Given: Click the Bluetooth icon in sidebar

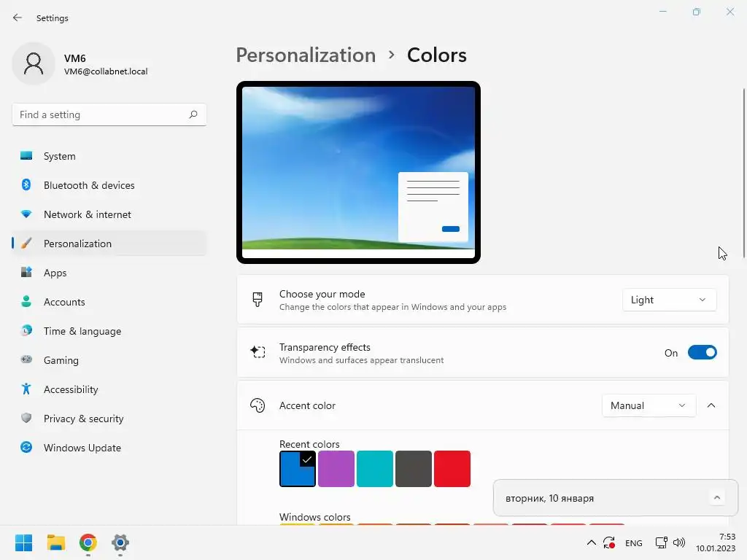Looking at the screenshot, I should pos(26,184).
